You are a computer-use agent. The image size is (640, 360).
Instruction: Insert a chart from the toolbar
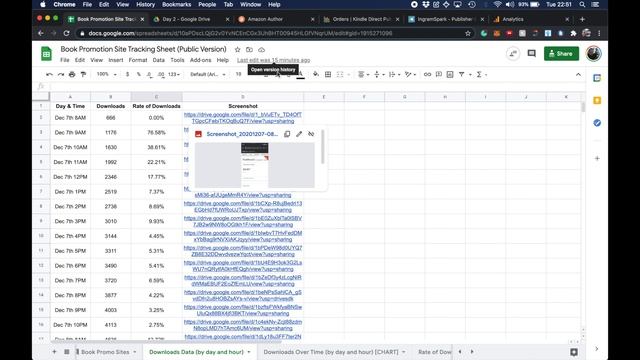[450, 75]
